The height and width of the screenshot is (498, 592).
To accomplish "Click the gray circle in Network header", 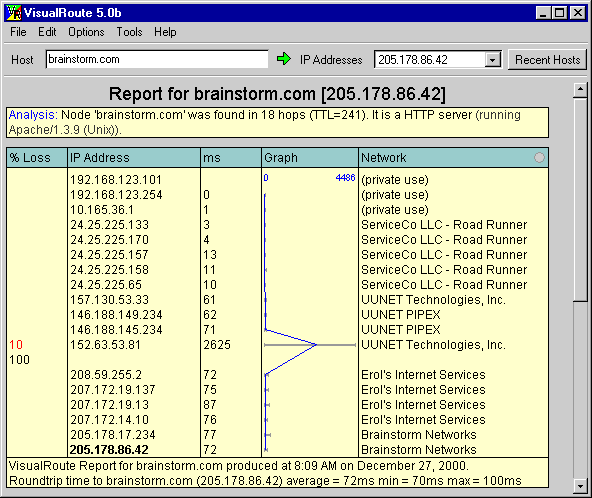I will click(539, 157).
